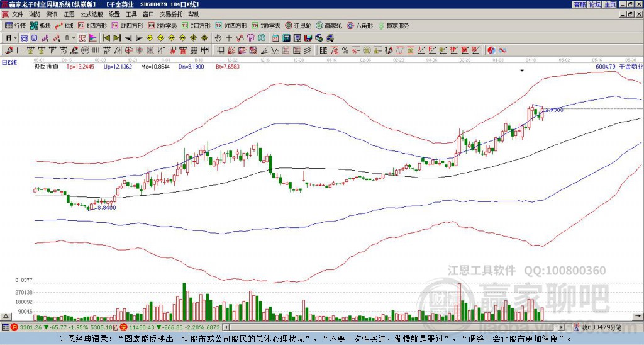The height and width of the screenshot is (345, 644).
Task: Switch to K线 candlestick chart
Action: coord(64,25)
